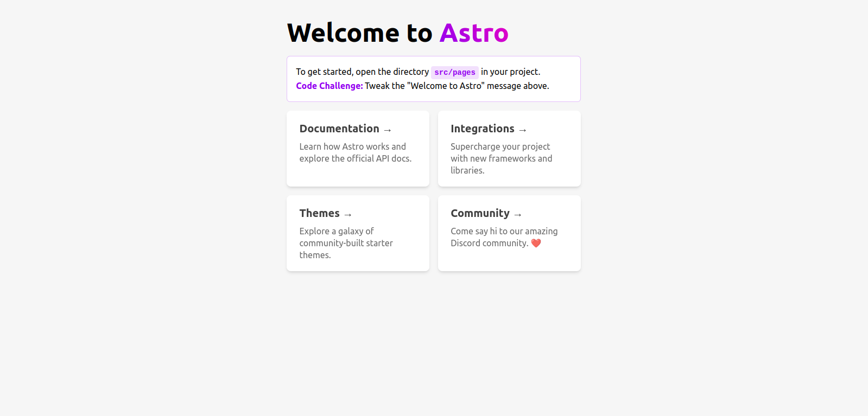Click "Learn how Astro works and" description text
This screenshot has width=868, height=416.
pyautogui.click(x=353, y=146)
